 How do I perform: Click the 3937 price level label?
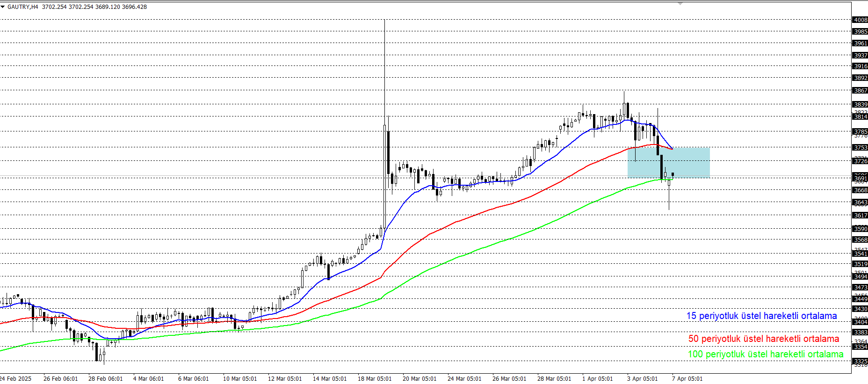860,55
